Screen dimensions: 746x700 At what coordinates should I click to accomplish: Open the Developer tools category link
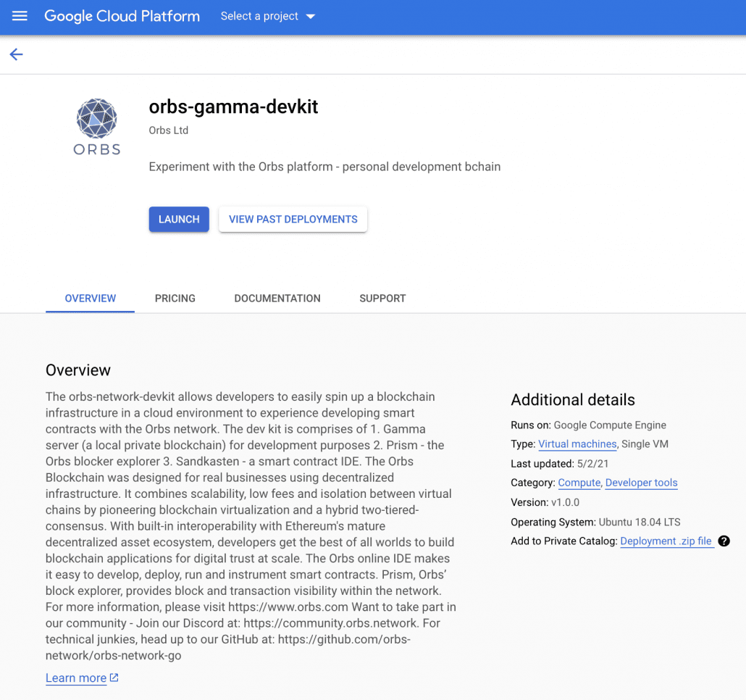tap(641, 483)
